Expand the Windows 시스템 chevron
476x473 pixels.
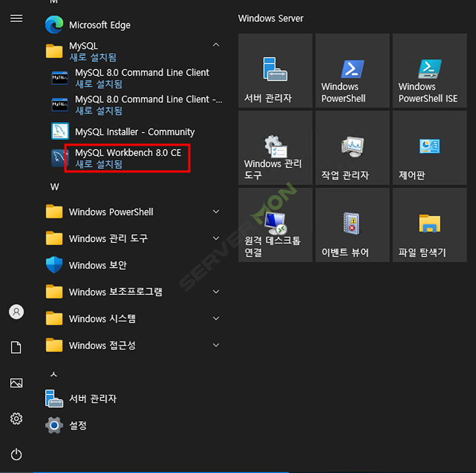[216, 318]
